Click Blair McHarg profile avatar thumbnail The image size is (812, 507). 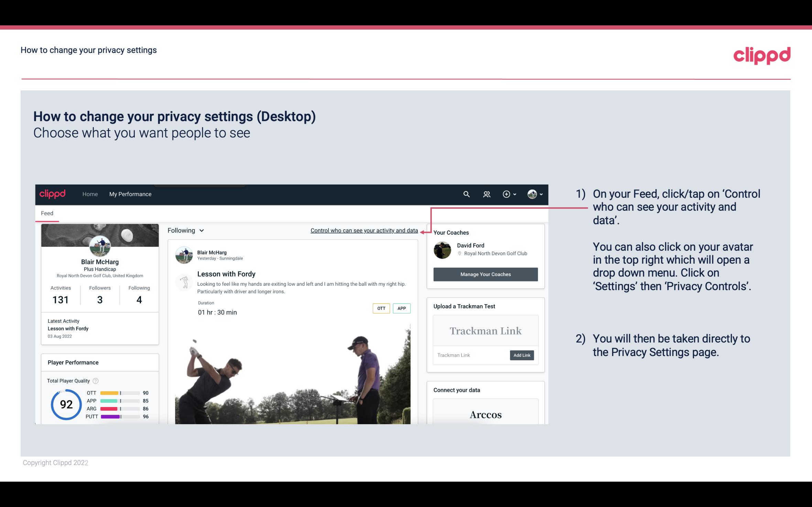99,245
